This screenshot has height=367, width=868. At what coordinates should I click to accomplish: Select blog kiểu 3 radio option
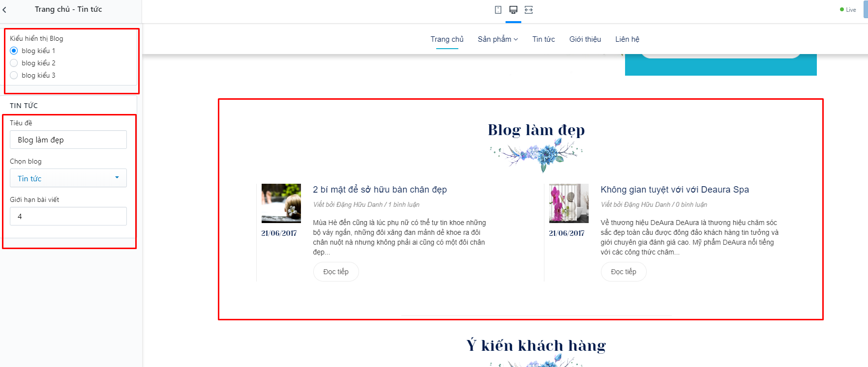pos(14,75)
